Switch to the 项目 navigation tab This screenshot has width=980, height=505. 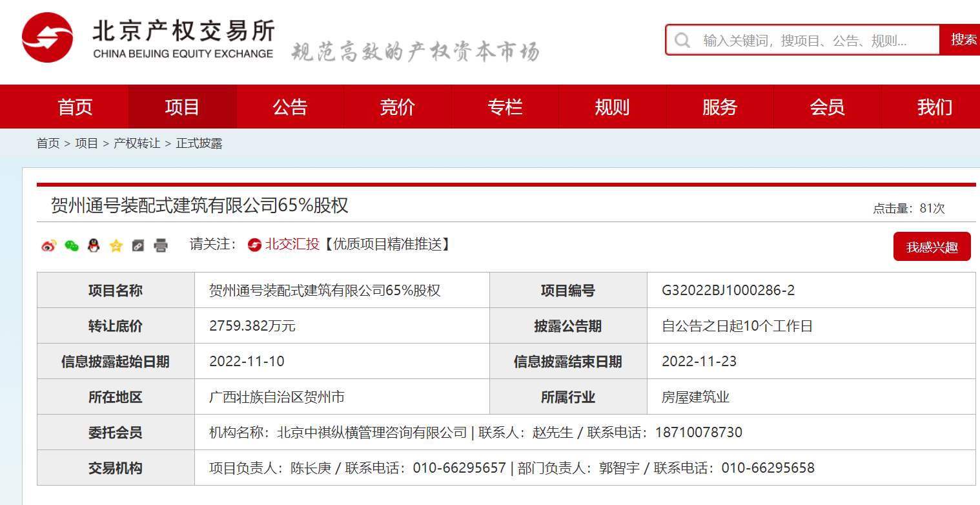point(183,107)
